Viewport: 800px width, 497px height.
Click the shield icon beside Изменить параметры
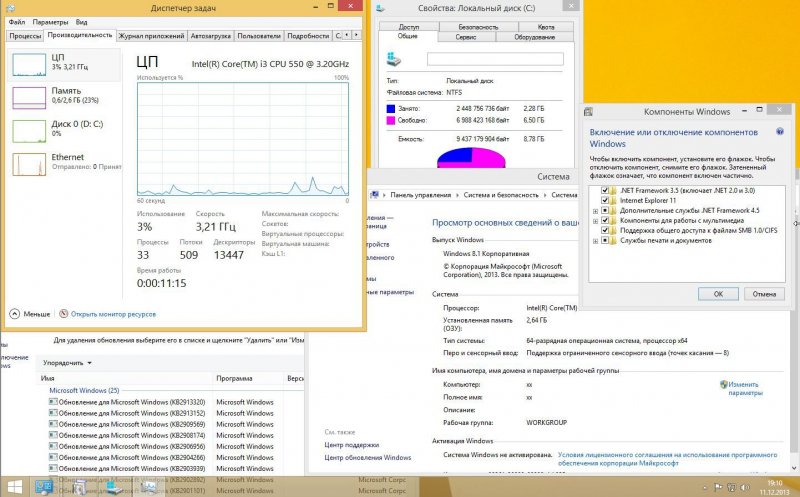coord(723,384)
